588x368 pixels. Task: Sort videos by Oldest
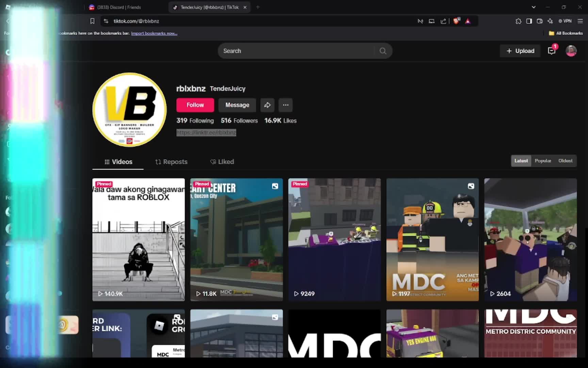[x=565, y=161]
